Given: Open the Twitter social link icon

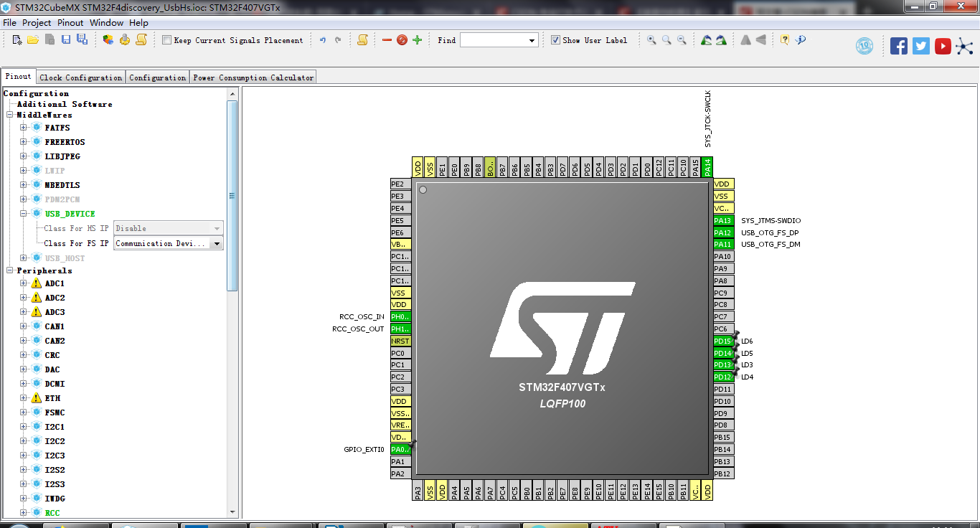Looking at the screenshot, I should click(x=920, y=45).
